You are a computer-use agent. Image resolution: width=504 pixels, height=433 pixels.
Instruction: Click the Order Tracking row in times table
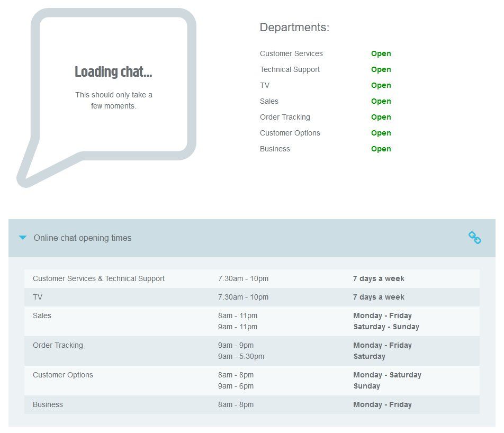pyautogui.click(x=58, y=345)
